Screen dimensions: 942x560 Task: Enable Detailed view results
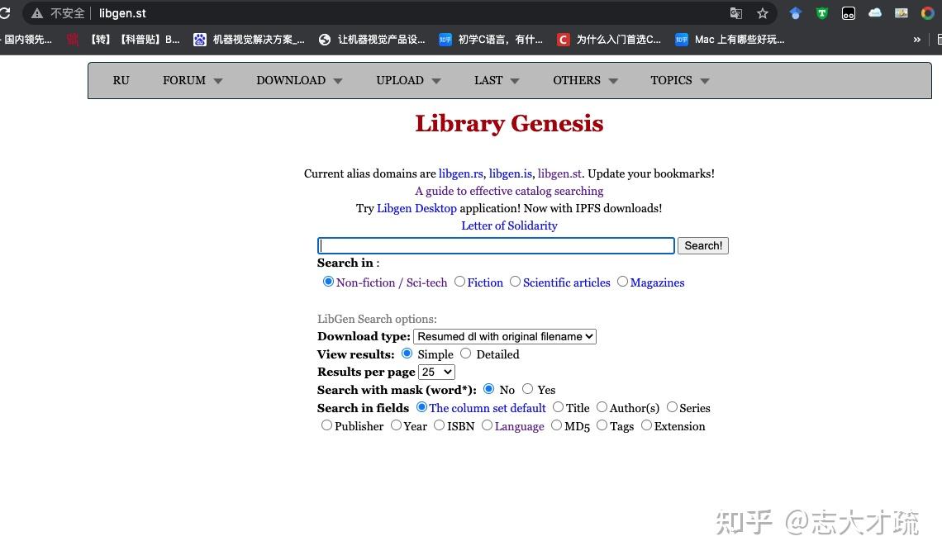(x=465, y=353)
